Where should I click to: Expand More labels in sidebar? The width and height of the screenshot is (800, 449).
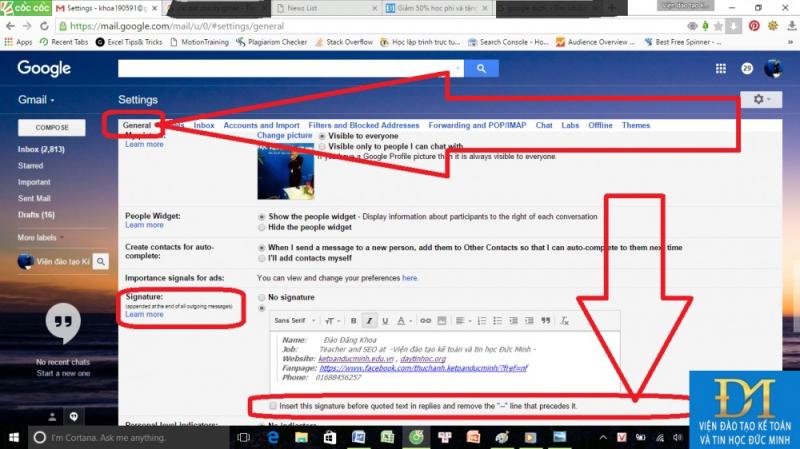tap(40, 237)
